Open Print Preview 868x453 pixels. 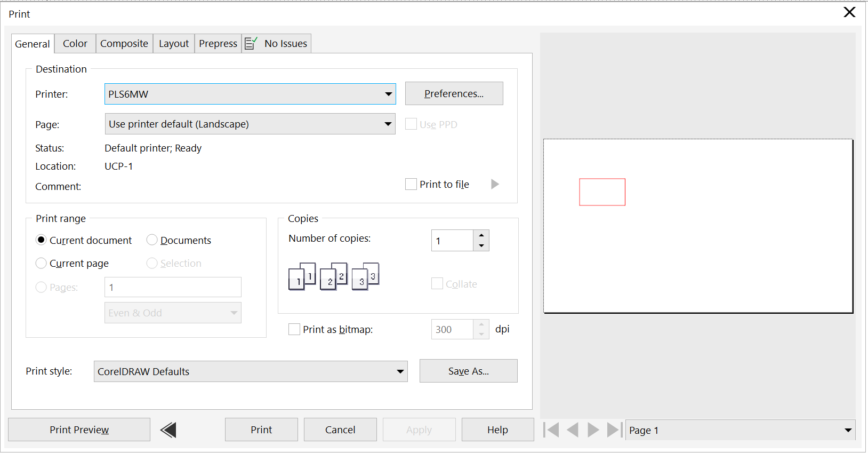pyautogui.click(x=79, y=430)
